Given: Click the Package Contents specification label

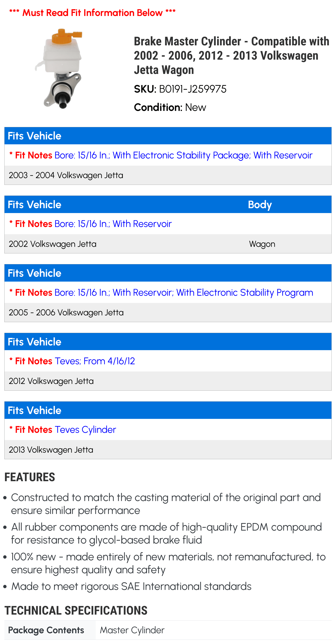Looking at the screenshot, I should (x=46, y=630).
